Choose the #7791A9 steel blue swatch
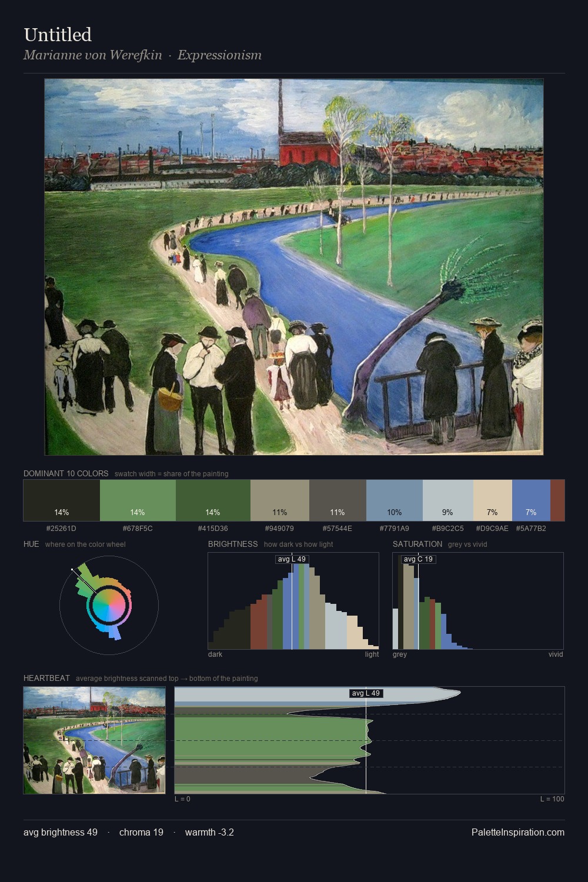 [395, 500]
